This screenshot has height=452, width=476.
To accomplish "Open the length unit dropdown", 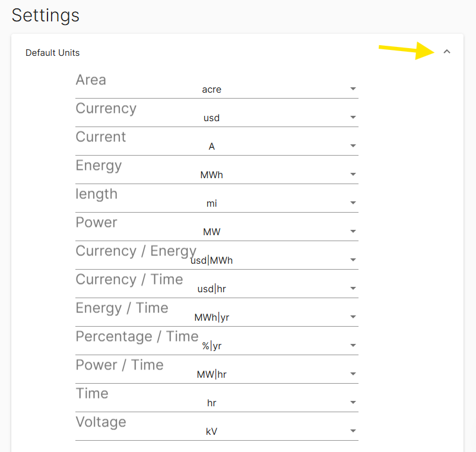I will (x=353, y=203).
